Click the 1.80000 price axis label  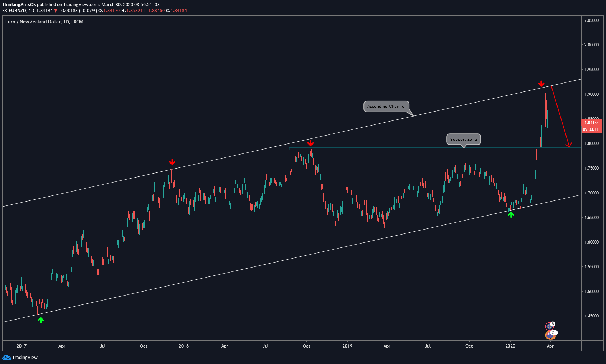coord(592,143)
